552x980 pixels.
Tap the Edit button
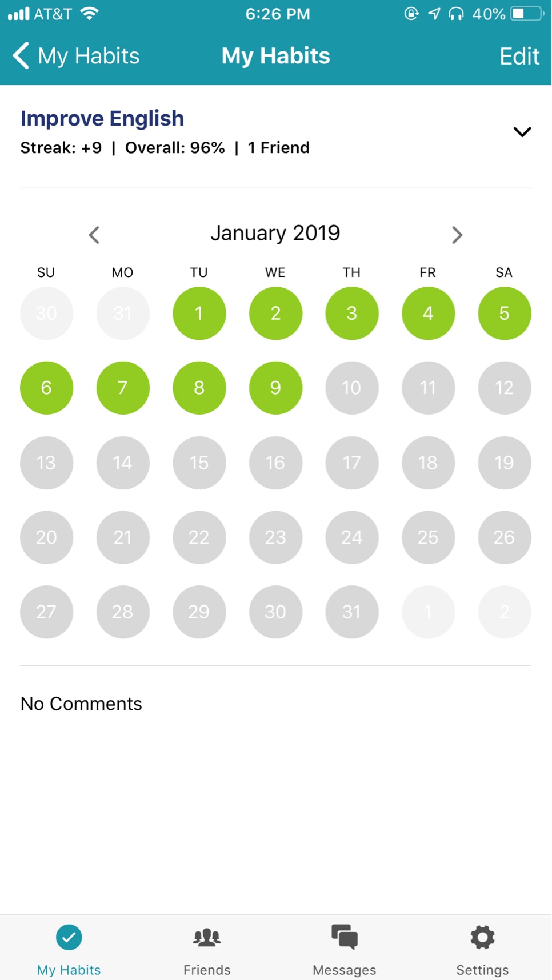519,56
